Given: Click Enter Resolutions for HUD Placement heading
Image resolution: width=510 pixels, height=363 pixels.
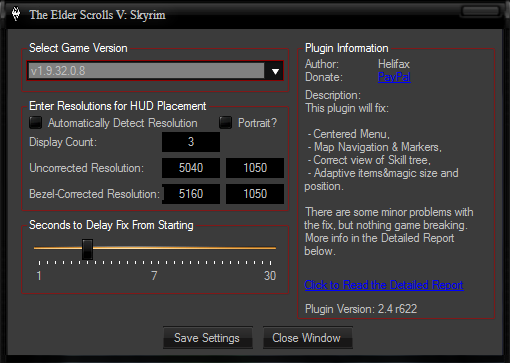Looking at the screenshot, I should click(118, 106).
